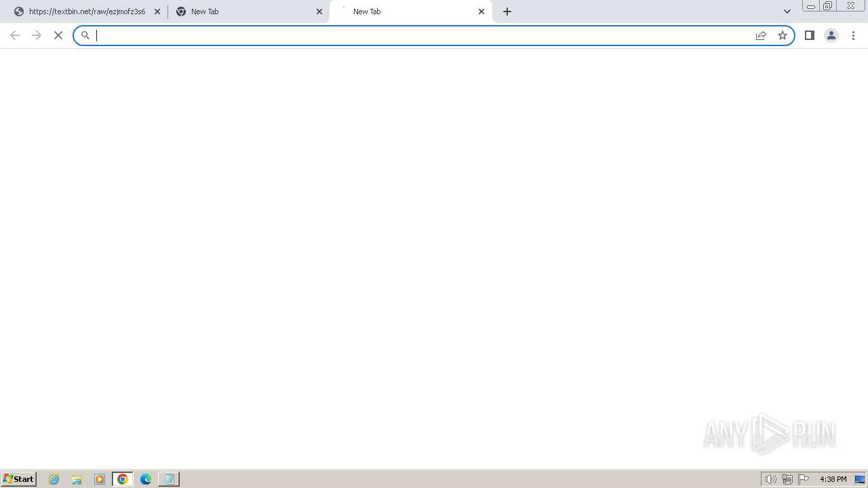Switch to the middle New Tab
Viewport: 868px width, 488px height.
pyautogui.click(x=248, y=12)
